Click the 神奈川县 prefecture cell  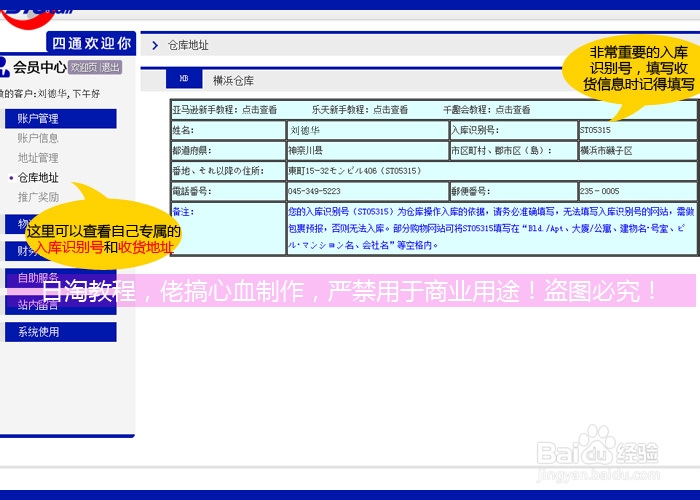pos(367,151)
